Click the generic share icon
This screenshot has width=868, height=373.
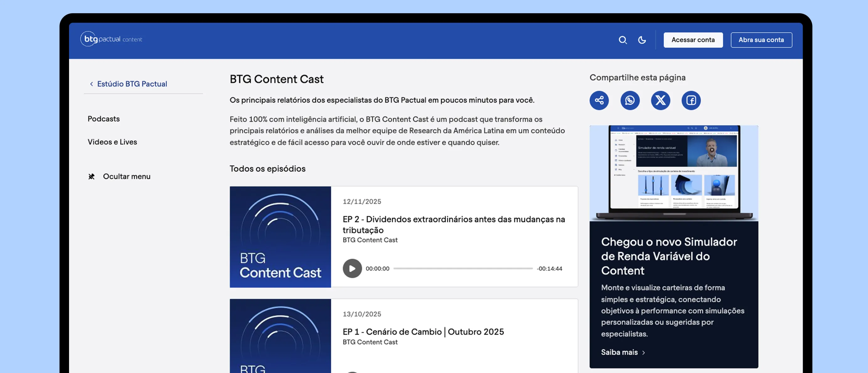599,100
